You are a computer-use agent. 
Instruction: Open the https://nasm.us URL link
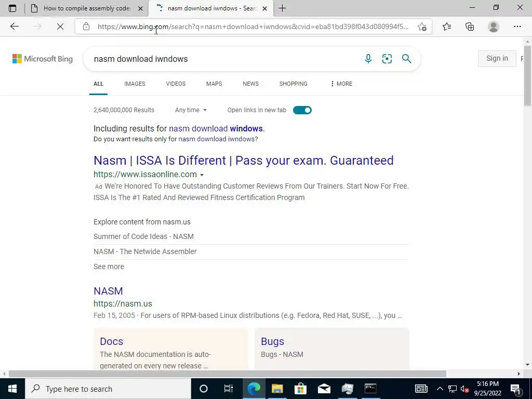point(123,303)
